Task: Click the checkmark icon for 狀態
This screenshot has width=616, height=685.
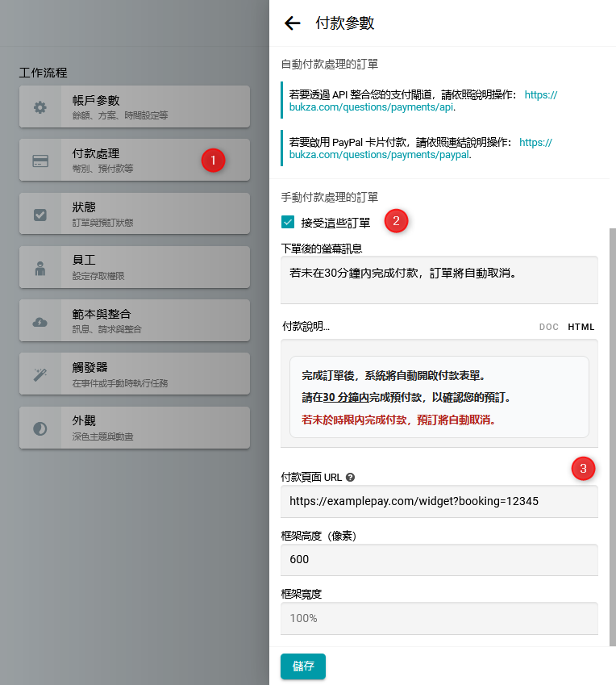Action: [x=40, y=215]
